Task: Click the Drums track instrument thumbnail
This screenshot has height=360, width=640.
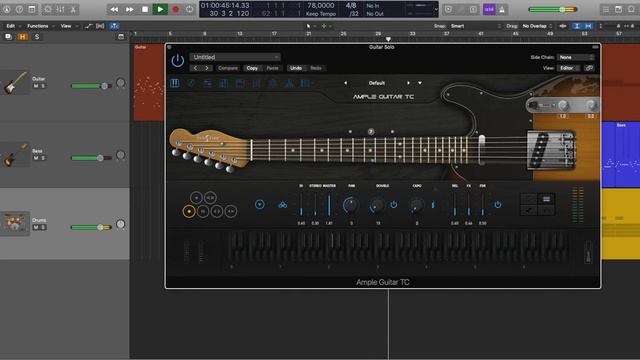Action: coord(15,223)
